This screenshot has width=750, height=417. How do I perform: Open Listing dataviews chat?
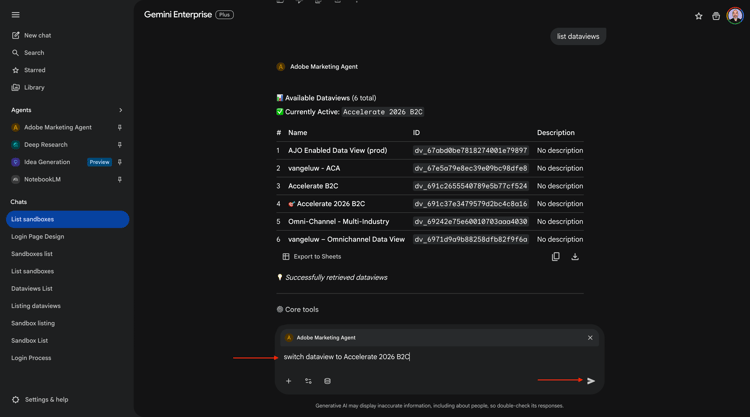(36, 306)
